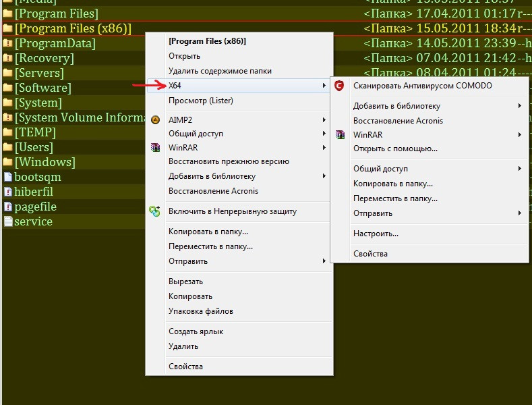Select the [ProgramData] folder name
The width and height of the screenshot is (532, 405).
[55, 43]
